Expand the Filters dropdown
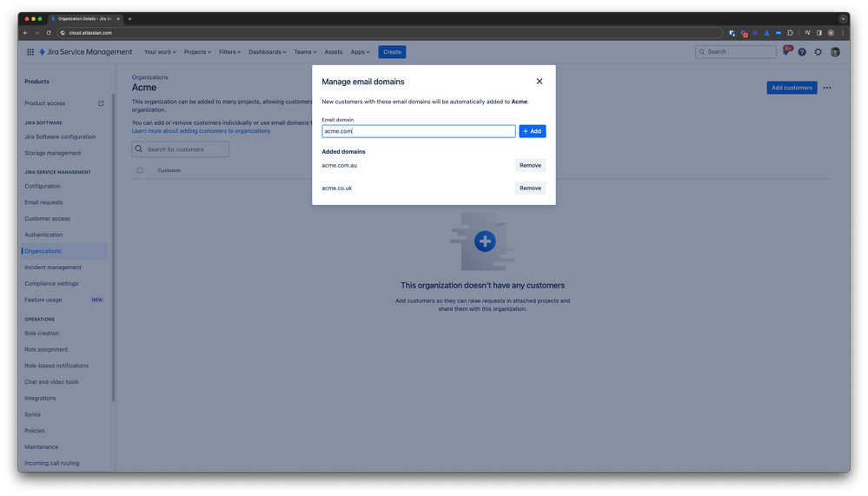 pos(229,52)
